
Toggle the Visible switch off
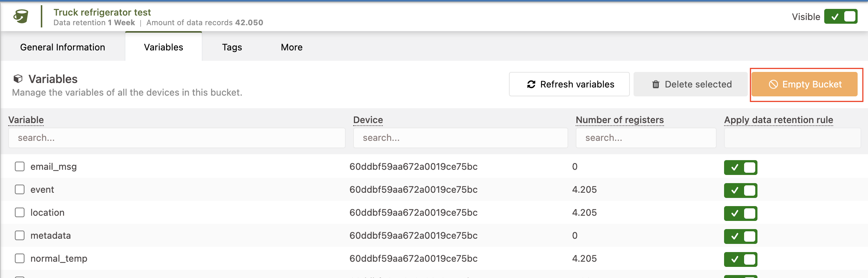841,17
